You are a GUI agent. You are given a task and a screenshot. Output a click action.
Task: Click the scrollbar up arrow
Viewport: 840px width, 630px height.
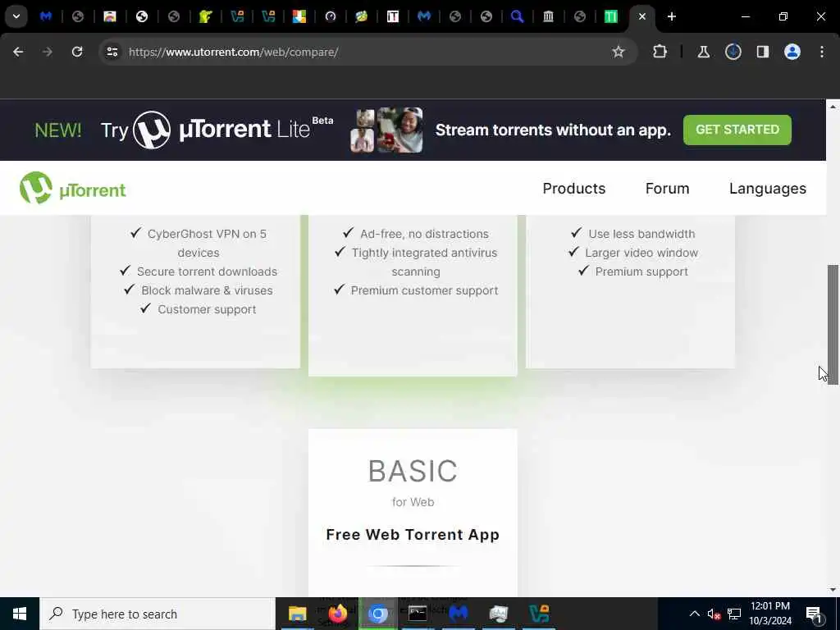pos(833,107)
